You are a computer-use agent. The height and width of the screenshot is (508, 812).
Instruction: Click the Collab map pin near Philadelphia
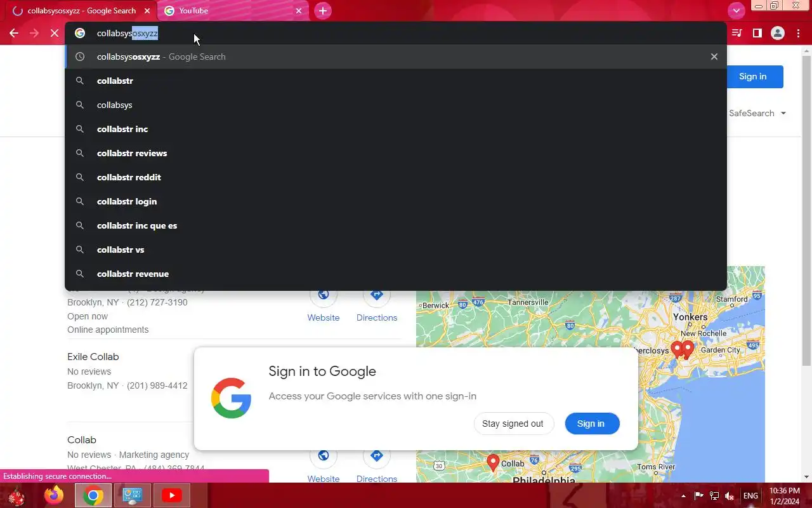(x=493, y=462)
